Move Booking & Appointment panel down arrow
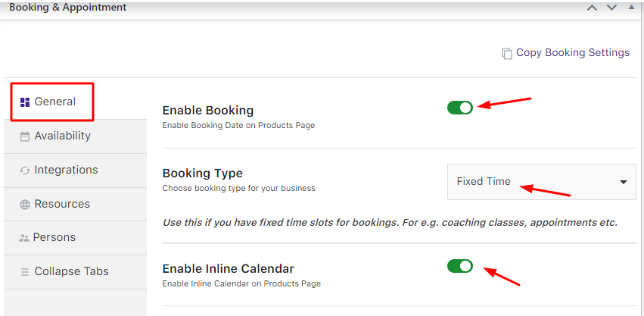This screenshot has height=316, width=644. click(612, 8)
